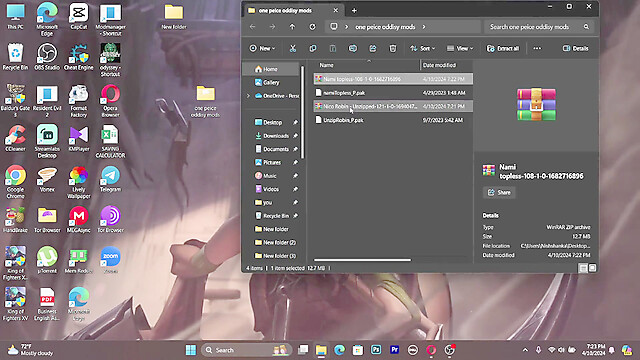This screenshot has height=360, width=640.
Task: Open Pictures in navigation pane
Action: (271, 162)
